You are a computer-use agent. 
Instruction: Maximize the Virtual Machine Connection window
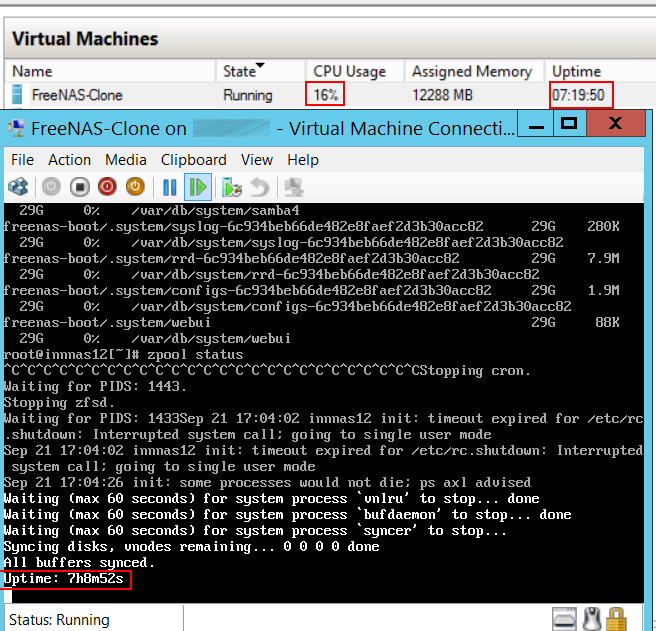click(x=569, y=124)
